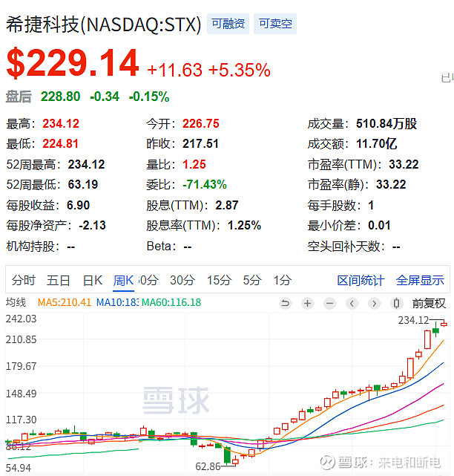
Task: Click the 148.49 y-axis label
Action: (x=21, y=394)
